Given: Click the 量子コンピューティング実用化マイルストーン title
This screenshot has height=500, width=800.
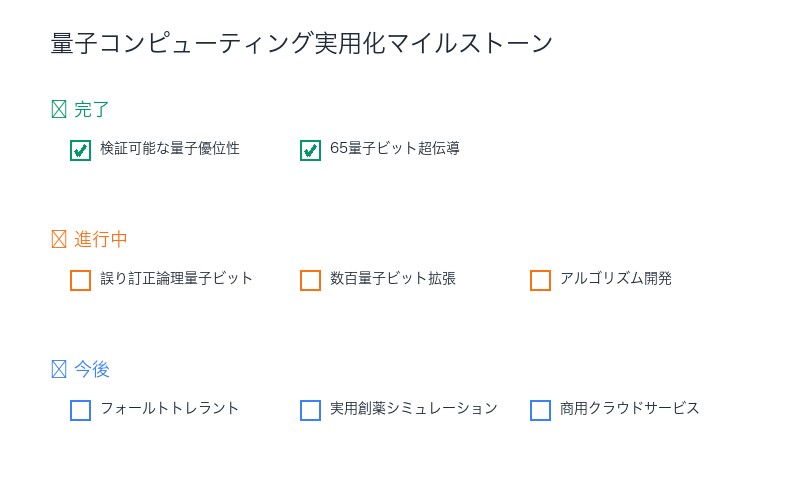Looking at the screenshot, I should pyautogui.click(x=301, y=44).
